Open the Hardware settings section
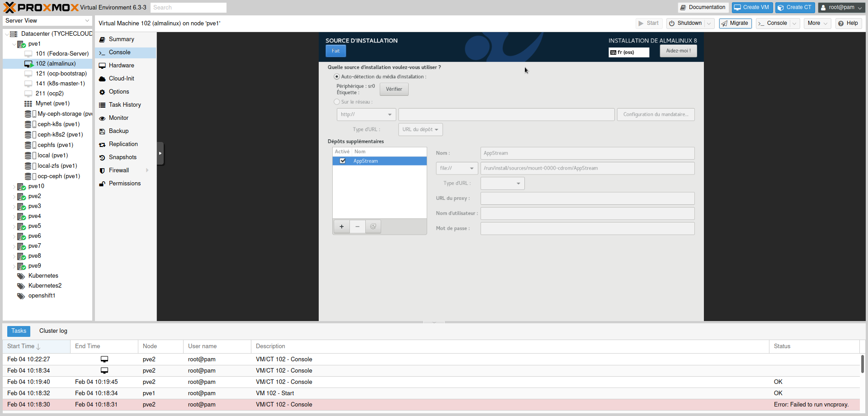Image resolution: width=868 pixels, height=416 pixels. (x=121, y=66)
